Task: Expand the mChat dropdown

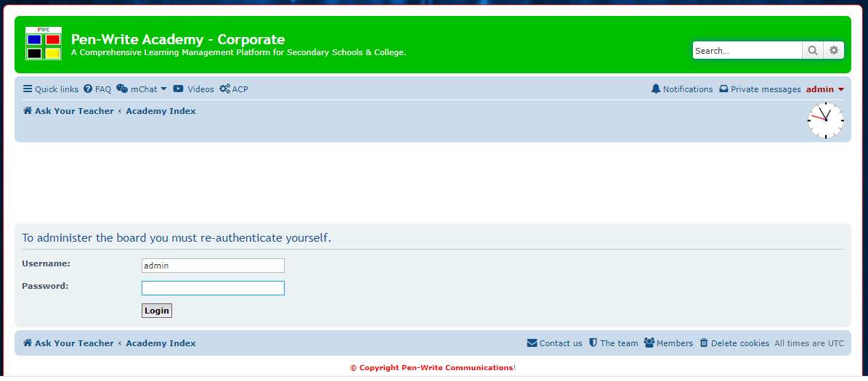Action: click(x=142, y=89)
